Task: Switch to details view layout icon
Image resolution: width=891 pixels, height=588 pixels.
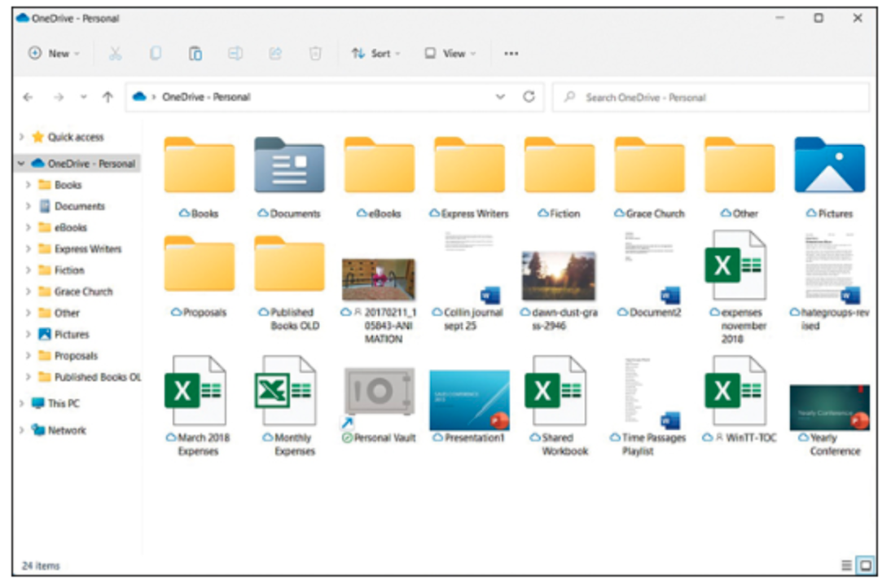Action: point(846,565)
